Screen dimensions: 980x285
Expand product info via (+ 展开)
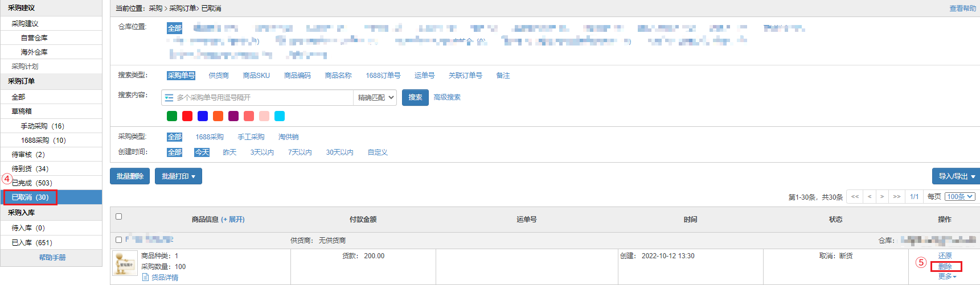click(233, 220)
